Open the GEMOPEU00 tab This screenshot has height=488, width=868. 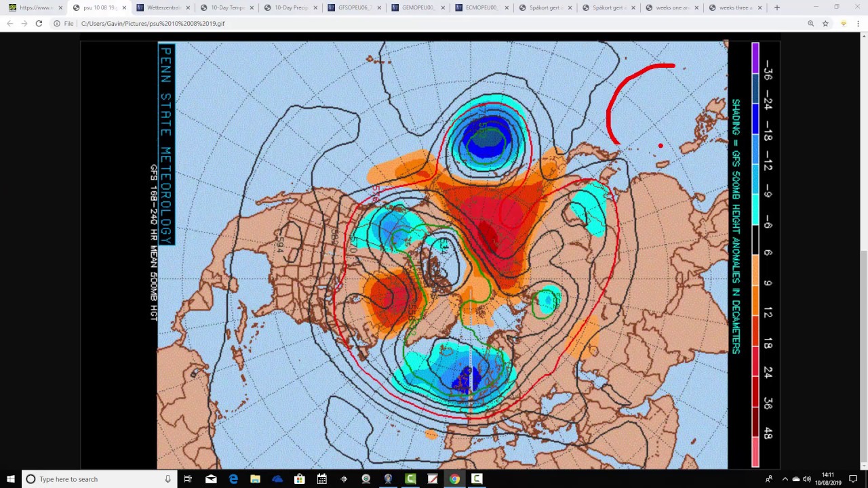417,7
